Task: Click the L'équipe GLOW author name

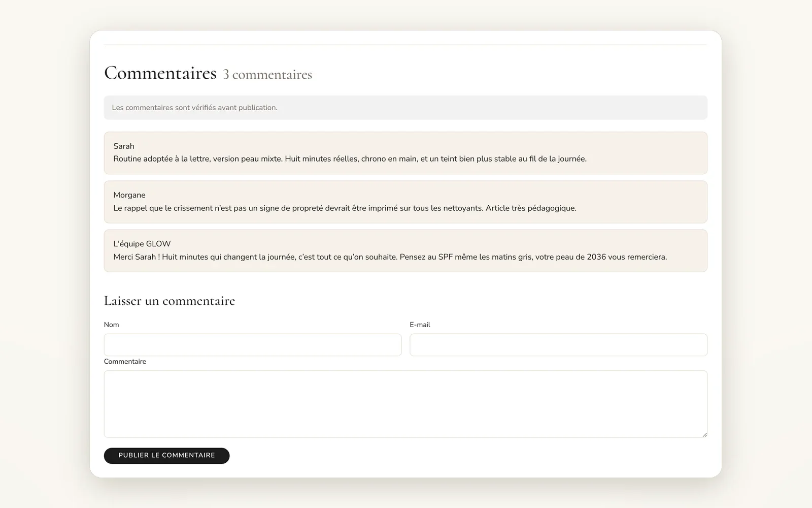Action: [x=142, y=244]
